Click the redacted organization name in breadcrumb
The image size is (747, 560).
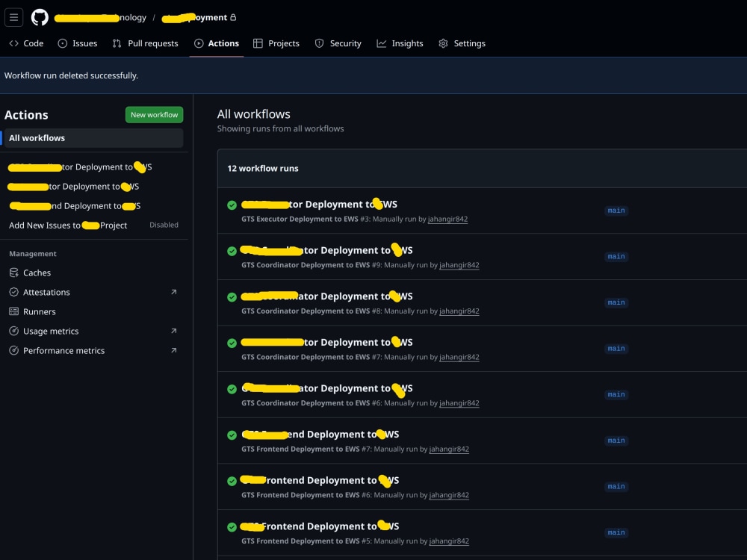[100, 18]
